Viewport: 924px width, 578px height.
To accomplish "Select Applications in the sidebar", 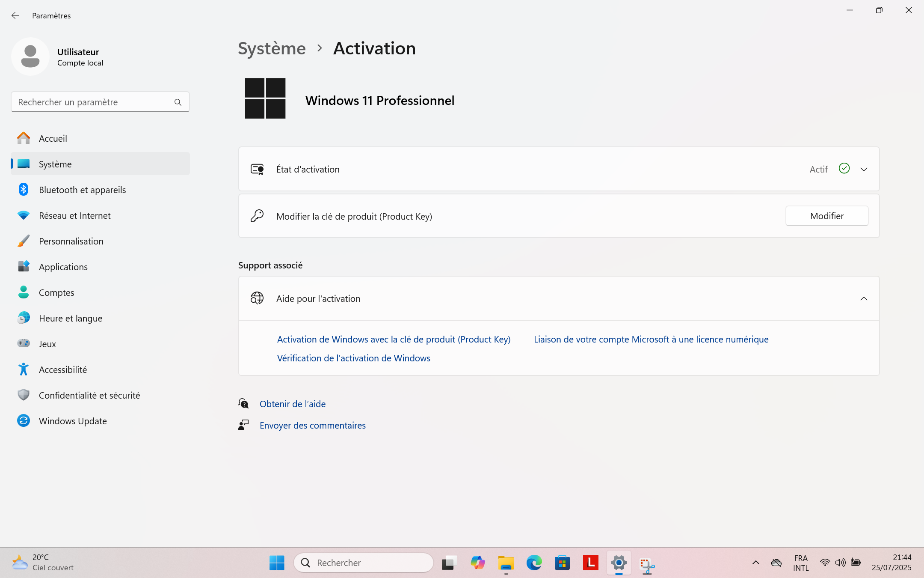I will pyautogui.click(x=63, y=267).
